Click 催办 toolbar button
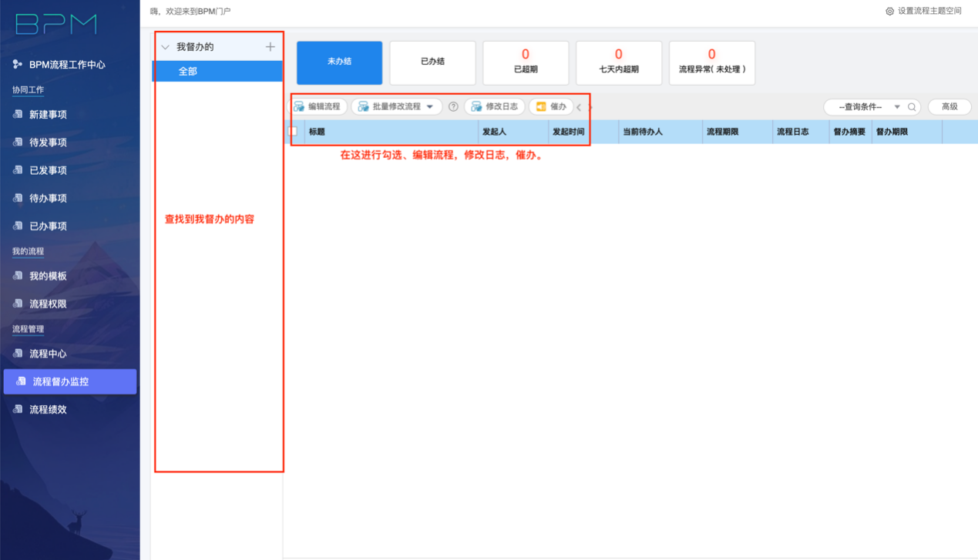This screenshot has height=560, width=978. pyautogui.click(x=551, y=106)
